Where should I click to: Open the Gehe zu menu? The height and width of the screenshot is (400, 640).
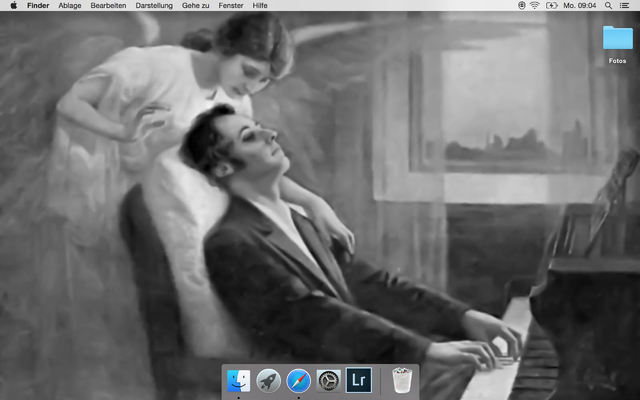tap(196, 5)
